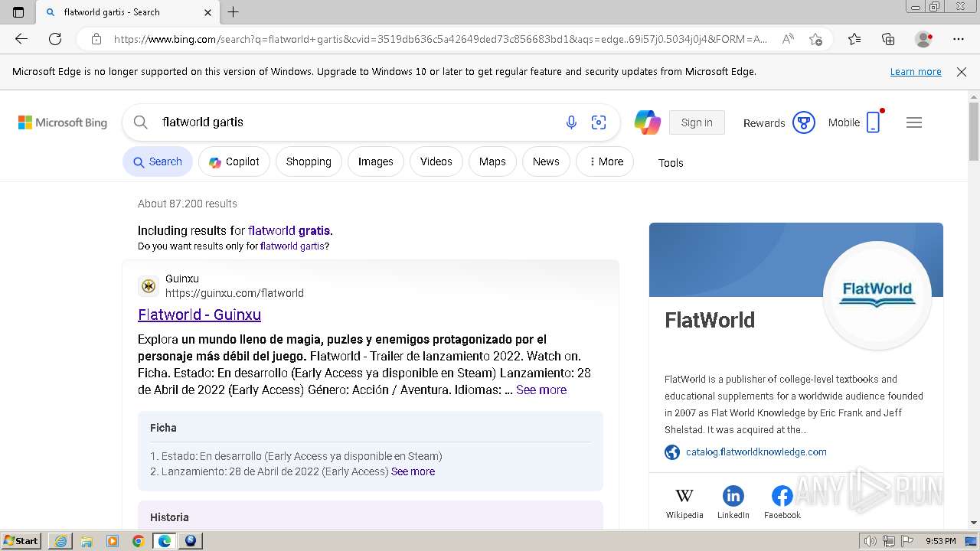
Task: Open visual search camera icon
Action: (x=599, y=122)
